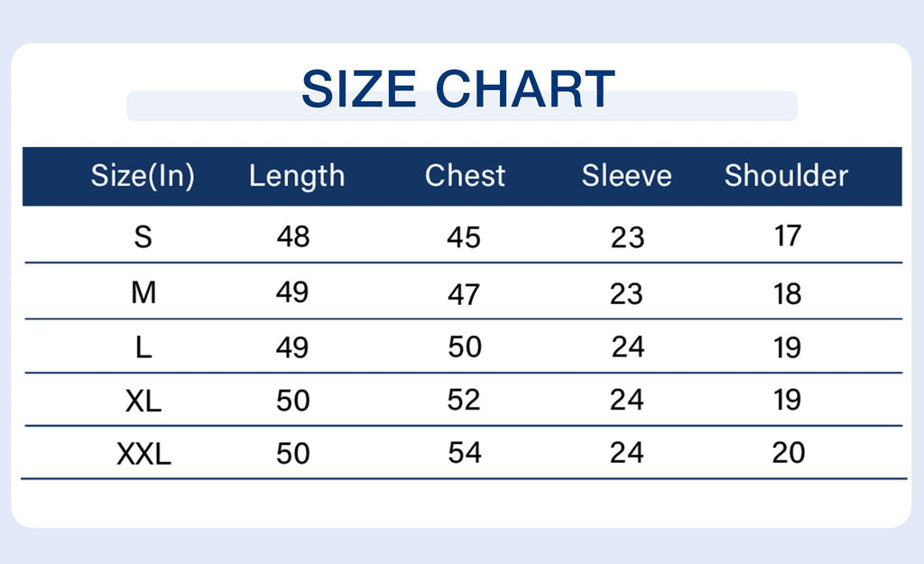Click the Chest value 45 for size S
Screen dimensions: 924x564
(x=464, y=237)
